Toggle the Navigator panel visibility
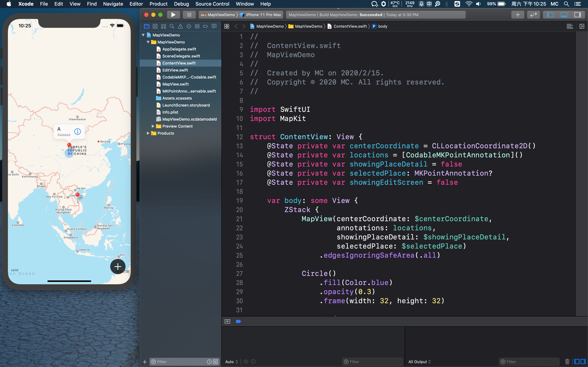 pos(550,15)
